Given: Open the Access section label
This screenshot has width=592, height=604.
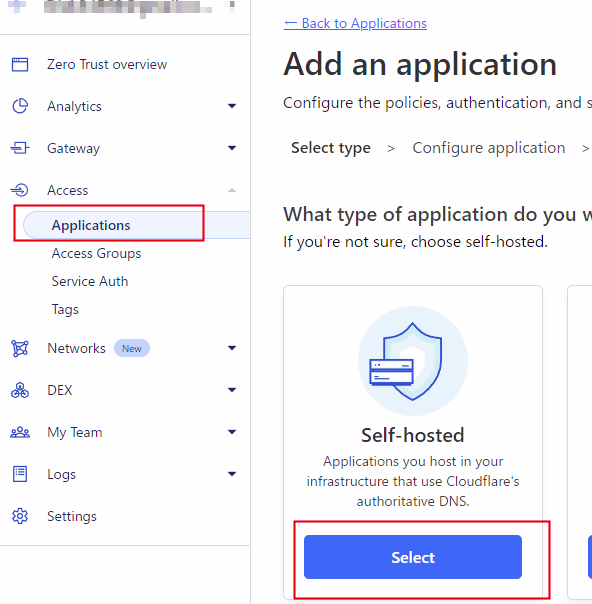Looking at the screenshot, I should tap(67, 190).
